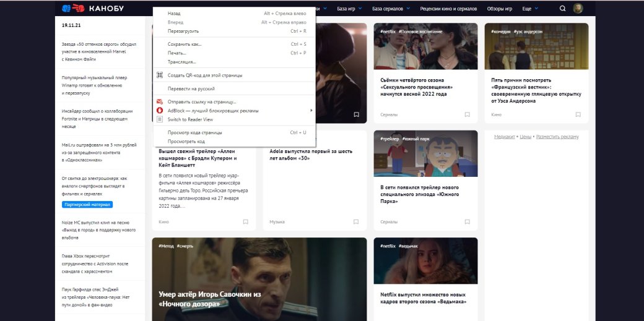Open the user profile avatar

[578, 8]
